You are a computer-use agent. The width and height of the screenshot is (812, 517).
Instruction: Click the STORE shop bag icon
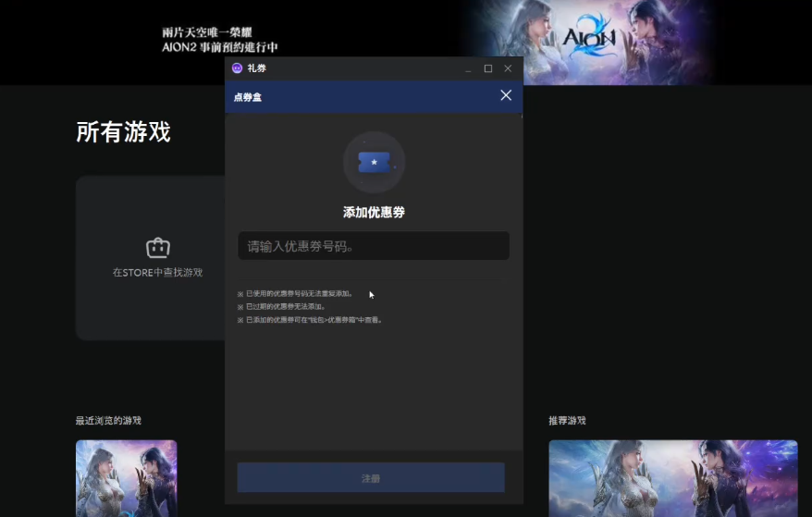click(157, 248)
